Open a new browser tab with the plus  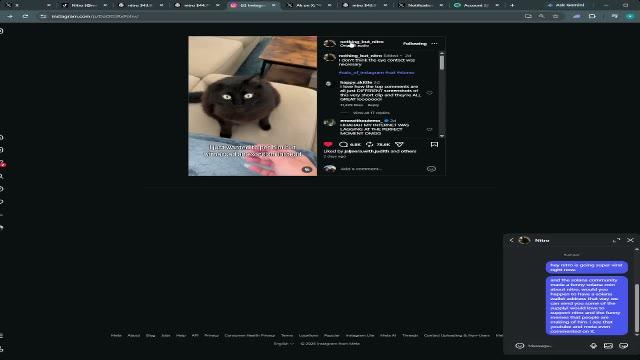click(x=512, y=5)
